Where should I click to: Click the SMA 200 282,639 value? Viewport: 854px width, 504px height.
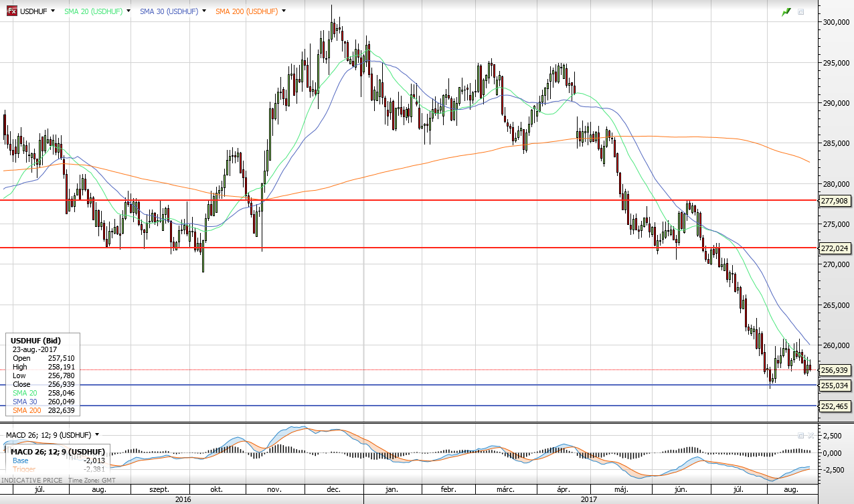pos(61,410)
